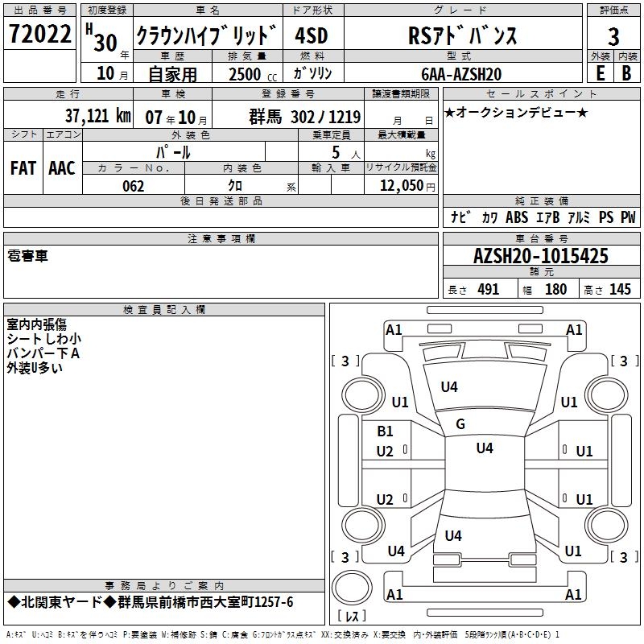
Task: Select the door type "4SD"
Action: coord(312,35)
